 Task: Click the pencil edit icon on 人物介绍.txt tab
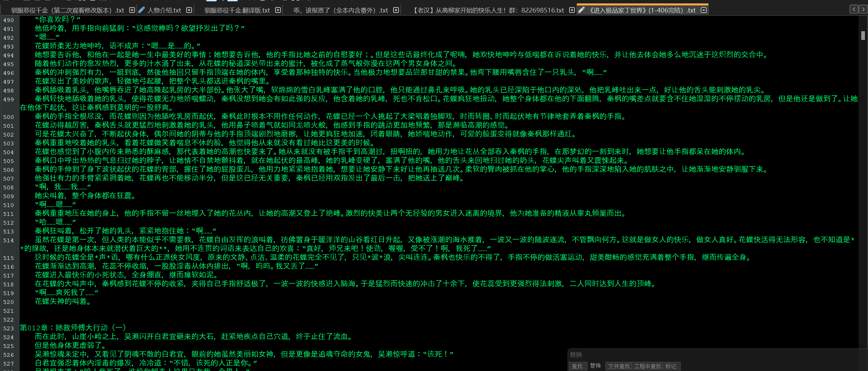(141, 10)
